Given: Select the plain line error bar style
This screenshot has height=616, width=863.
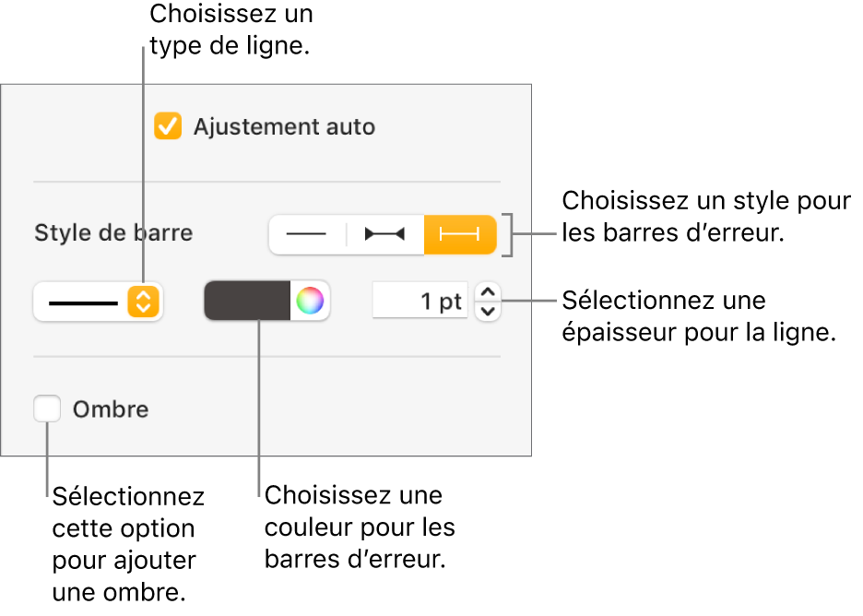Looking at the screenshot, I should (307, 235).
